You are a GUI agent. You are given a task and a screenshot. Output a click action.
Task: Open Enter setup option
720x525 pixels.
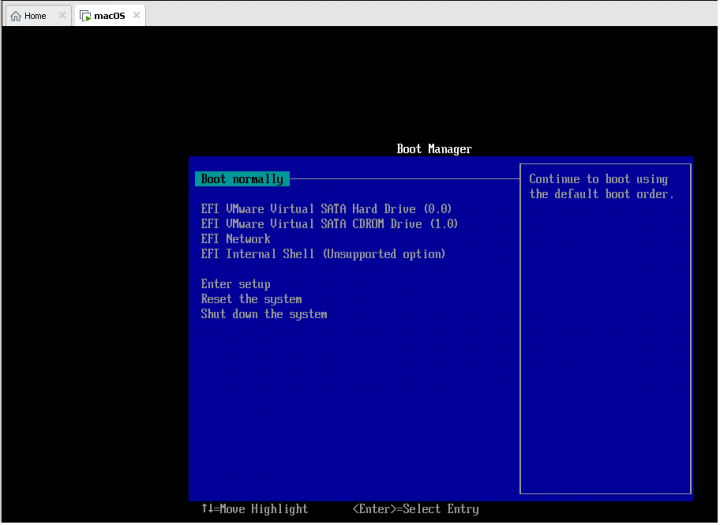236,285
